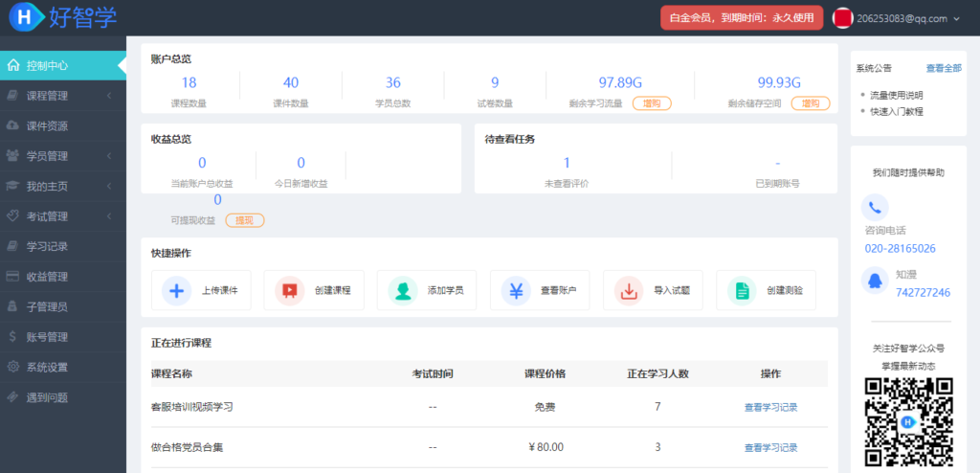
Task: Click the 做合格党员合集 course name
Action: pyautogui.click(x=187, y=447)
